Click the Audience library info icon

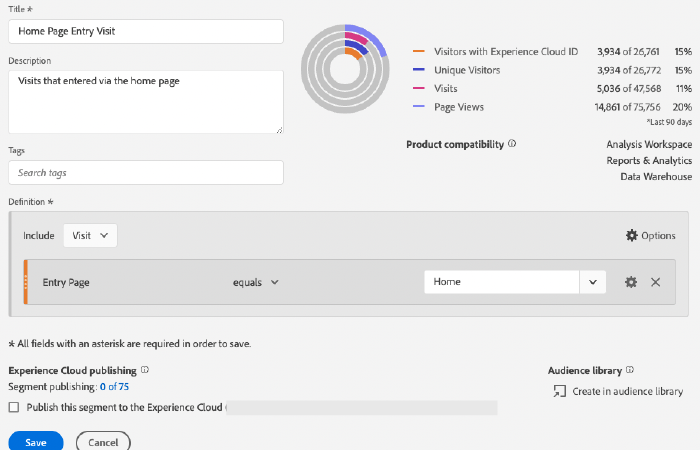point(629,370)
